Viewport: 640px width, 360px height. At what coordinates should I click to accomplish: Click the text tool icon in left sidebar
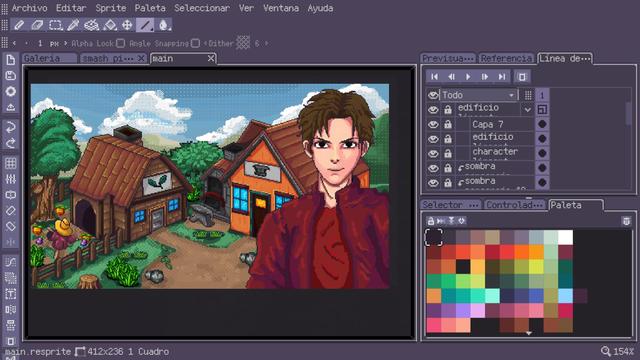(11, 294)
